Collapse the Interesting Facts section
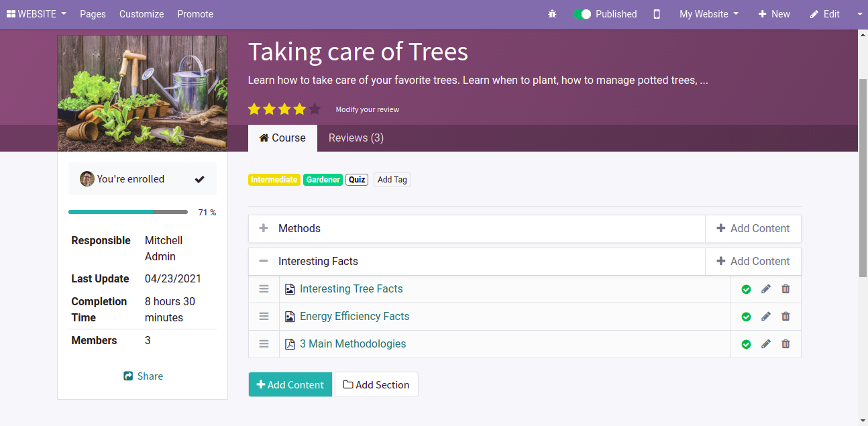868x426 pixels. point(264,262)
